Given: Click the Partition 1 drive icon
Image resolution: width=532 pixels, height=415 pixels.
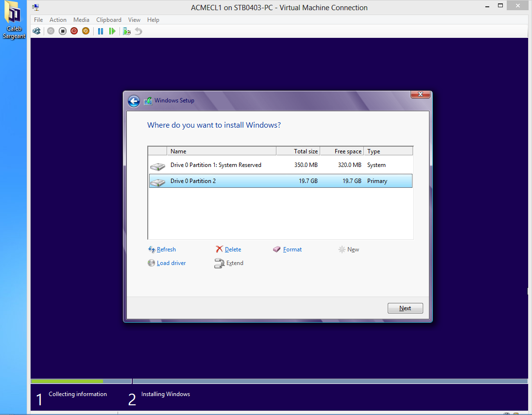Looking at the screenshot, I should (x=157, y=166).
